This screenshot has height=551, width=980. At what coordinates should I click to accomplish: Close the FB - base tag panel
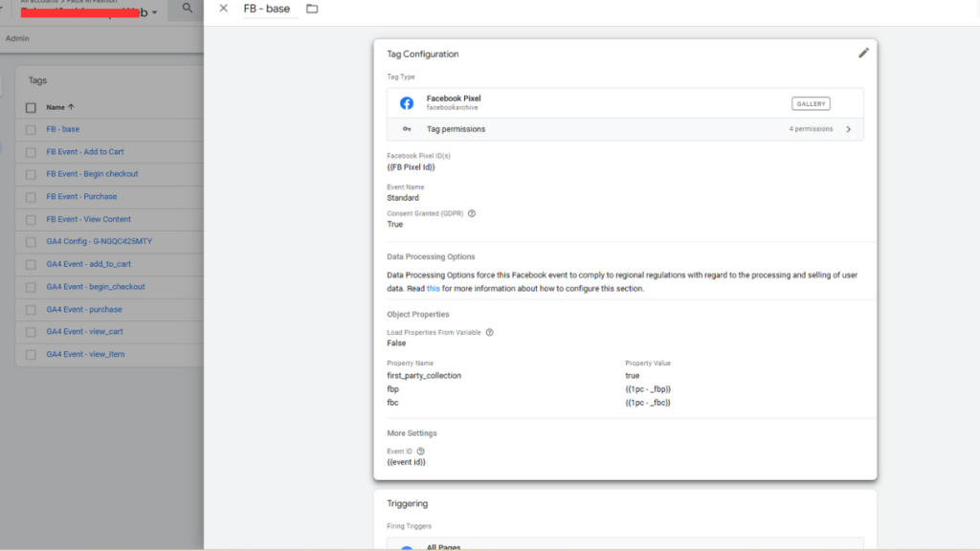coord(223,9)
